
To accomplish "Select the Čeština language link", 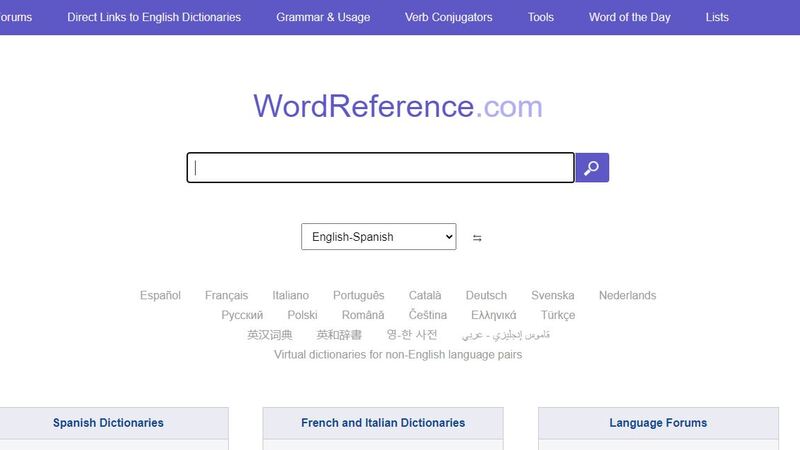I will [x=428, y=315].
